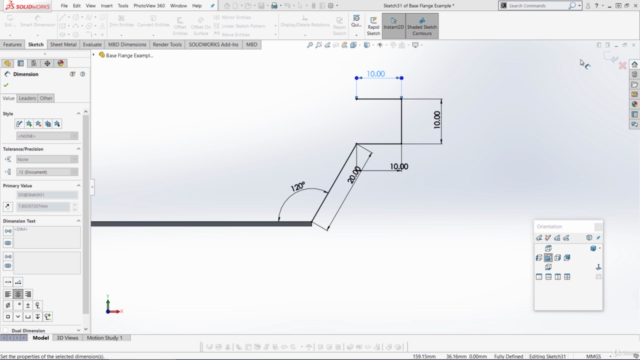Open the Motion Study 1 tab

(x=104, y=338)
